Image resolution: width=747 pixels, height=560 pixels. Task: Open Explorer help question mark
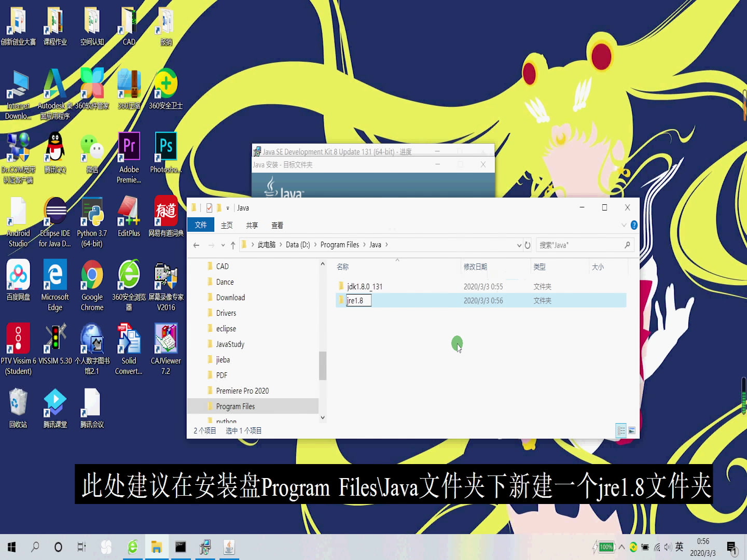[x=634, y=225]
